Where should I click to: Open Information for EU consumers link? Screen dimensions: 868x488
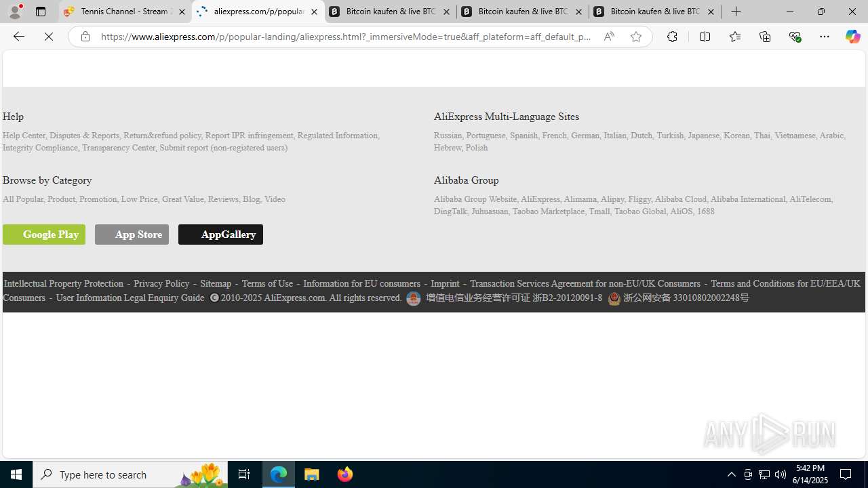361,284
